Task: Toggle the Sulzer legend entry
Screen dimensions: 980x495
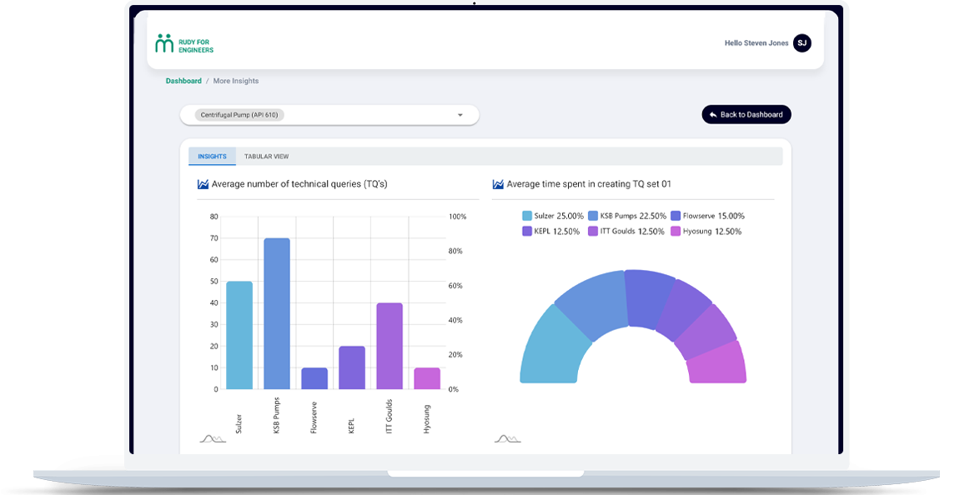Action: pos(558,215)
